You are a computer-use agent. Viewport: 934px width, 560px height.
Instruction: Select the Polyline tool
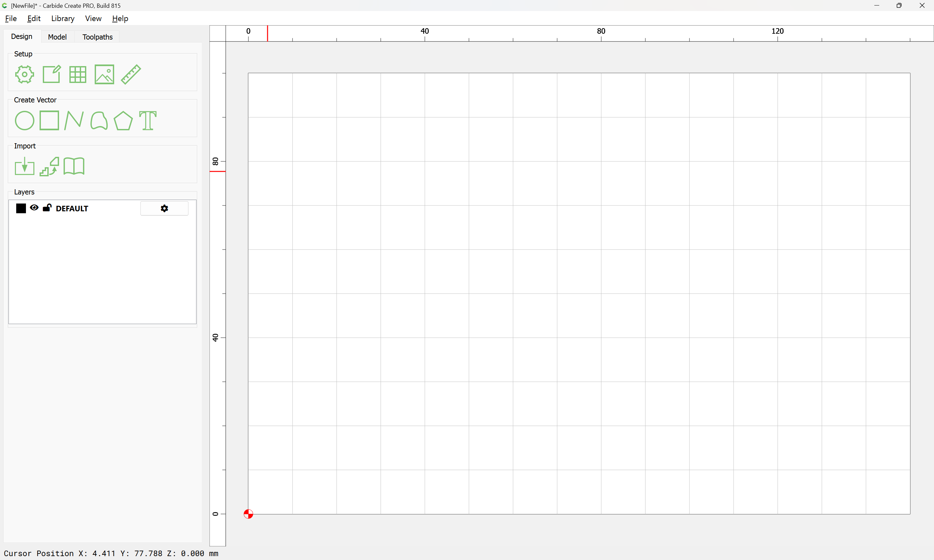point(74,120)
